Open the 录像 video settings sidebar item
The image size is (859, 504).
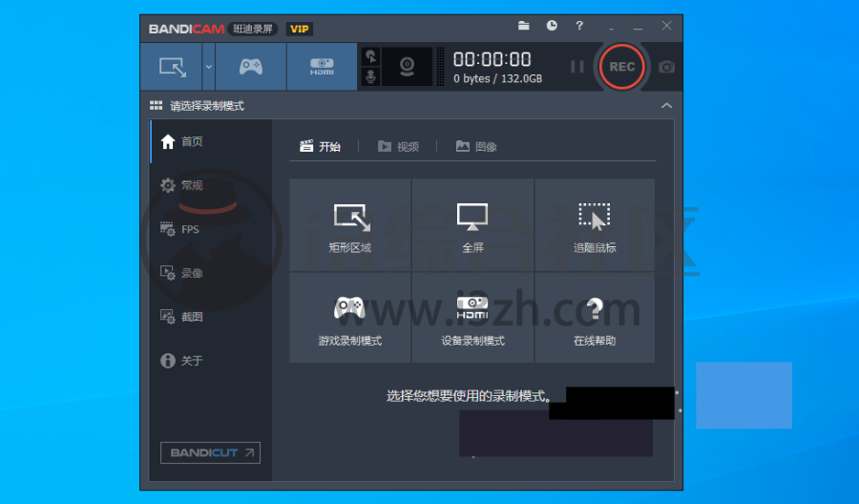point(211,273)
